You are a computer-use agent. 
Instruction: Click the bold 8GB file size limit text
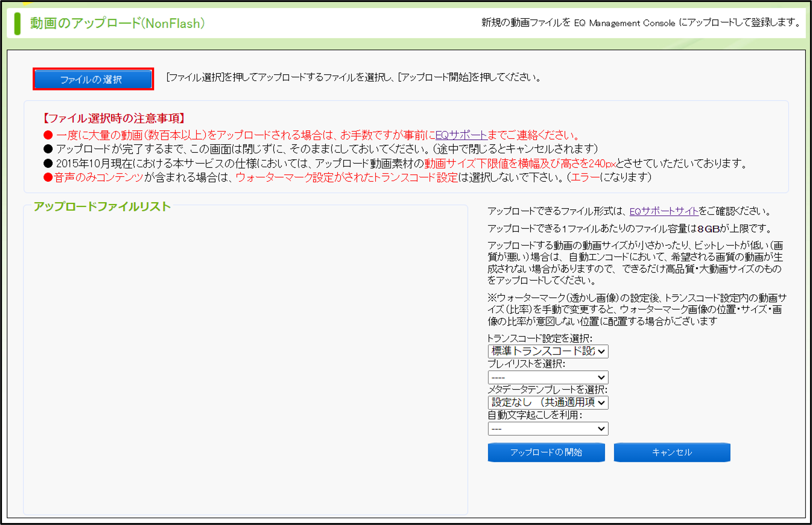(708, 229)
